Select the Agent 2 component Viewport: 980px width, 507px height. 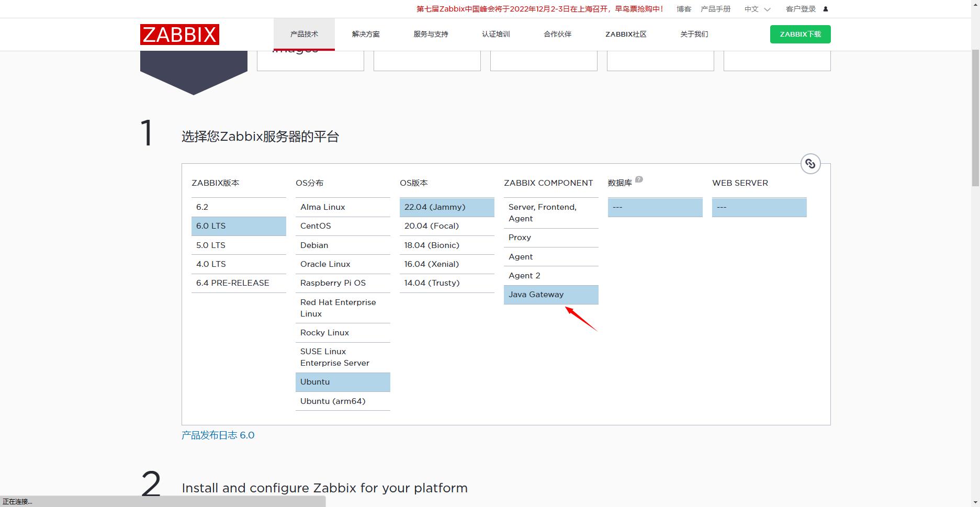551,276
